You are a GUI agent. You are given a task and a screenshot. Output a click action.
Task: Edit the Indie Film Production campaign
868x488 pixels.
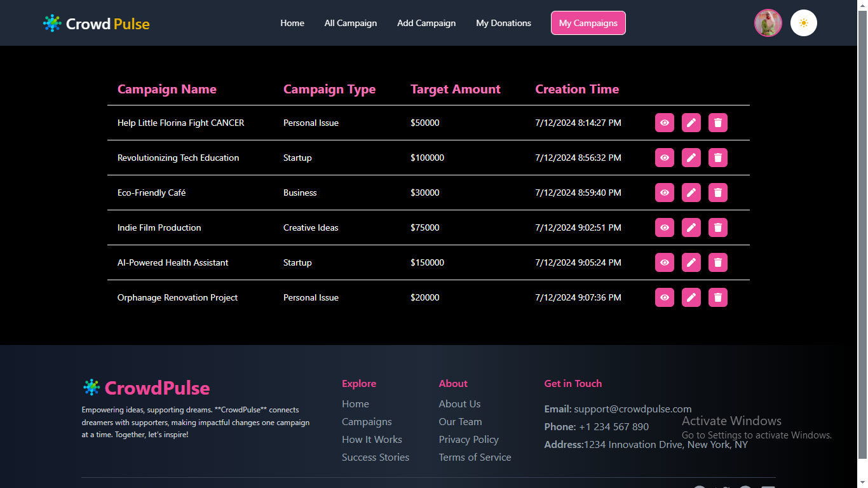pos(691,227)
